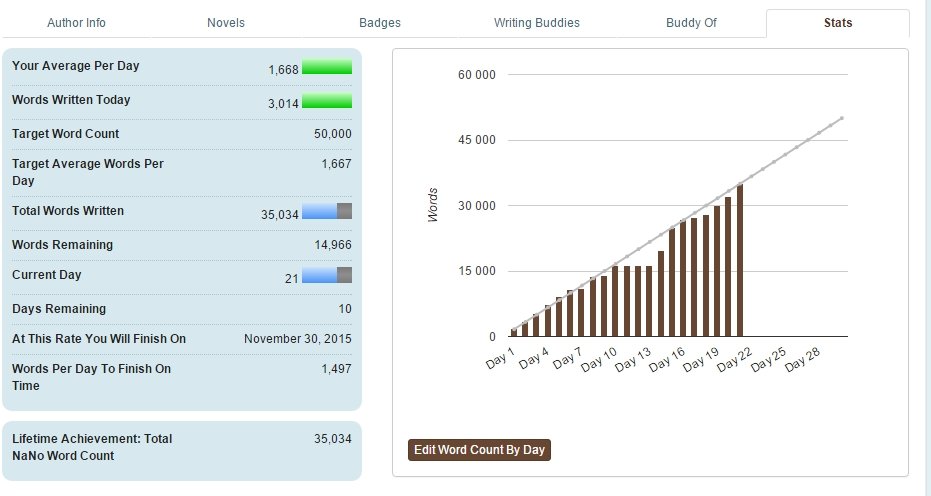
Task: Click the Lifetime Achievement total word count row
Action: pyautogui.click(x=182, y=447)
